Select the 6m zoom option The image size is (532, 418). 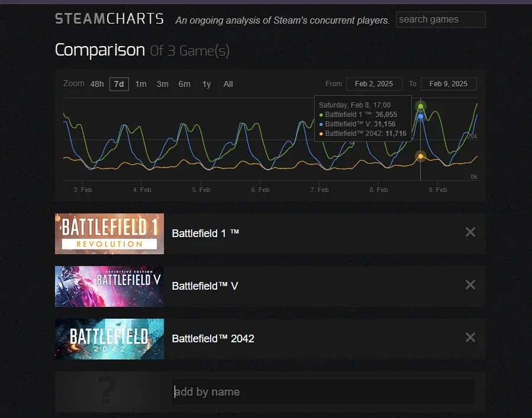tap(184, 84)
